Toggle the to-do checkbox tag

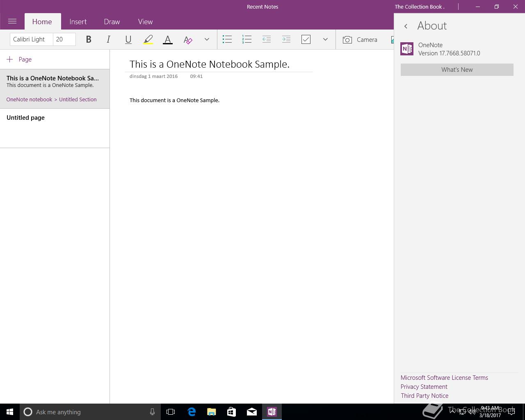pos(306,39)
